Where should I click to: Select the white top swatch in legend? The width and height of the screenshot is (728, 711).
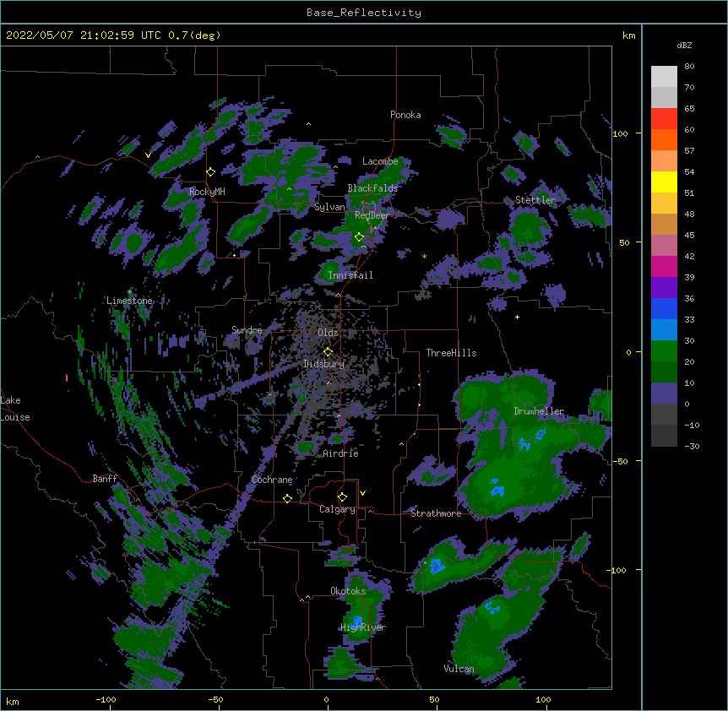[x=664, y=77]
